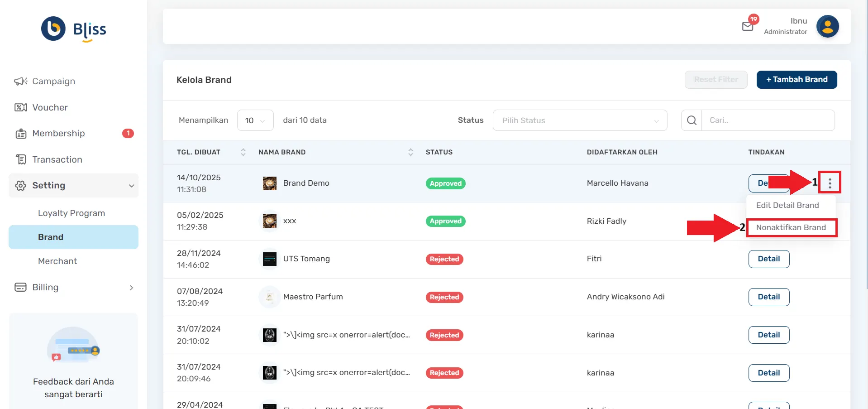
Task: Open the Campaign sidebar item
Action: [53, 82]
